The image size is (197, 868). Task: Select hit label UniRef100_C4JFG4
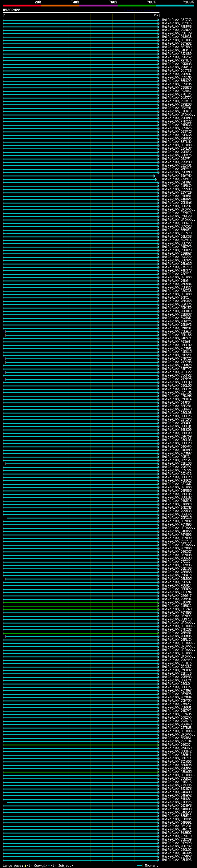[x=177, y=402]
